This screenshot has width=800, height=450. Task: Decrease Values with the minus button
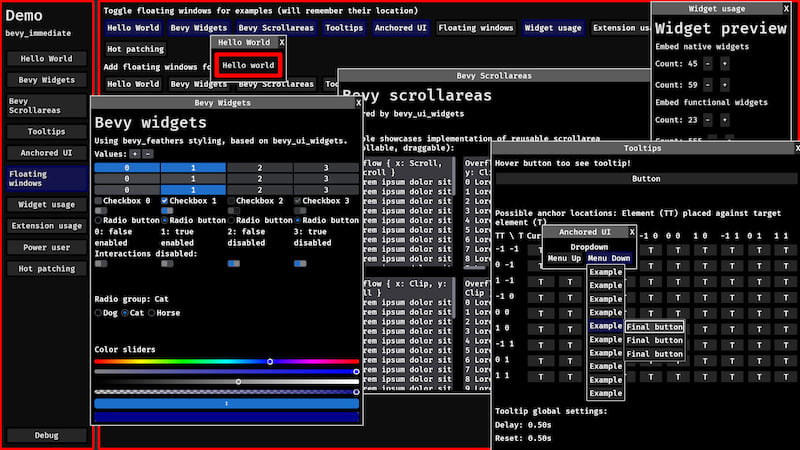[147, 154]
